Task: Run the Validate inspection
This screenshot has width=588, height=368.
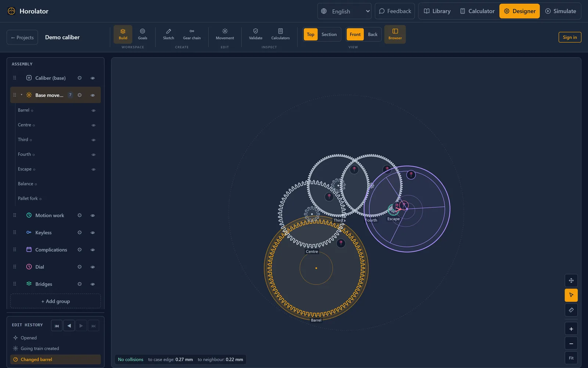Action: [255, 34]
